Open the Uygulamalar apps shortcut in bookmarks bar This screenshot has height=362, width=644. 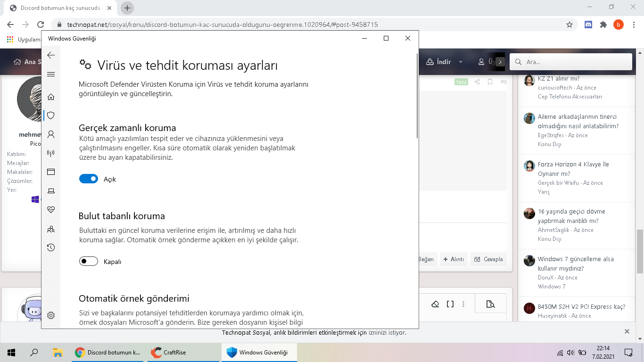24,40
